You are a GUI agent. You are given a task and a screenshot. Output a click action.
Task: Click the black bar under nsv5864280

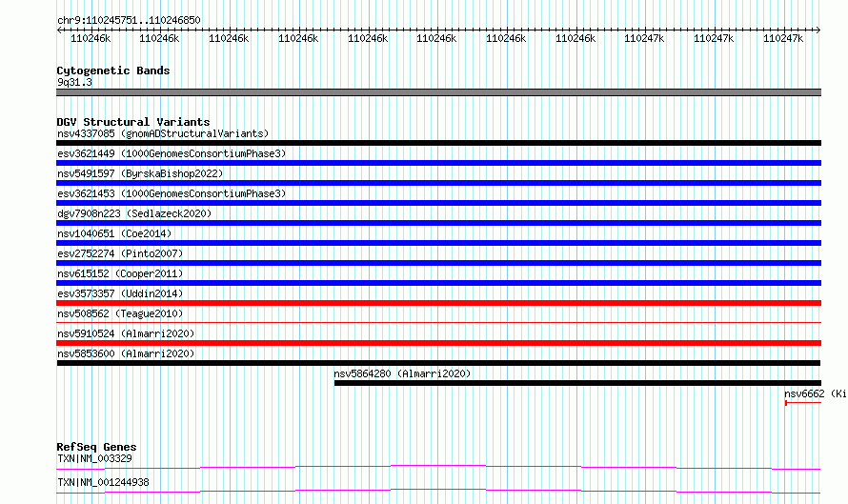[577, 383]
